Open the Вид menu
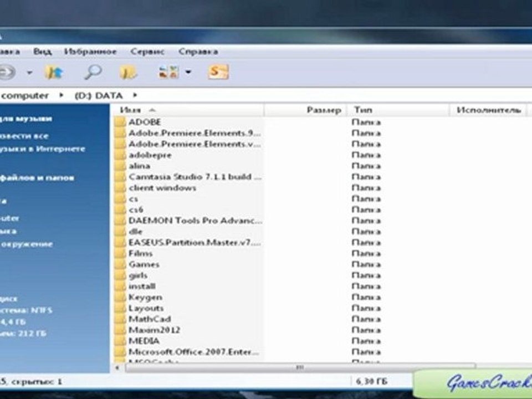Screen dimensions: 532x399 43,52
